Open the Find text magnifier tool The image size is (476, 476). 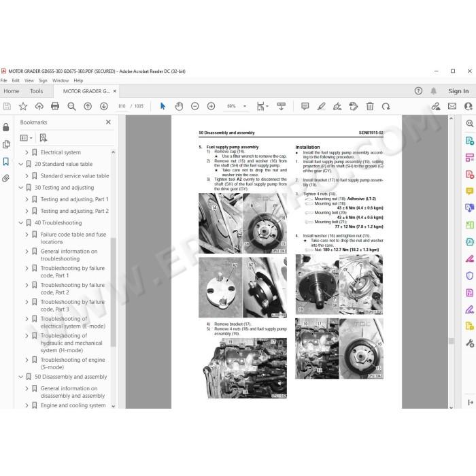[71, 106]
